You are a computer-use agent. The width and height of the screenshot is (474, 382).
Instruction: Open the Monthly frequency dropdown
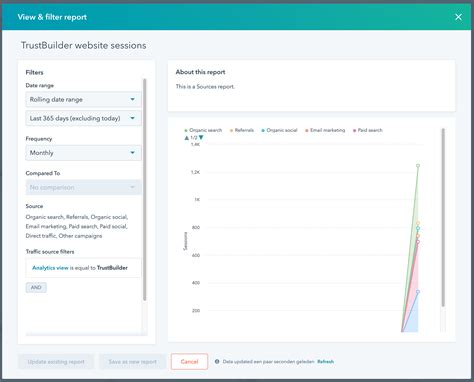pyautogui.click(x=83, y=153)
